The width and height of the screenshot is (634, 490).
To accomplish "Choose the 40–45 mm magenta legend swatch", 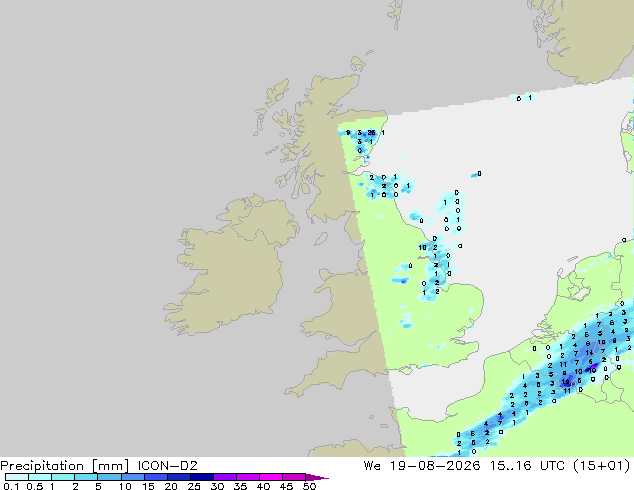I will (x=271, y=477).
